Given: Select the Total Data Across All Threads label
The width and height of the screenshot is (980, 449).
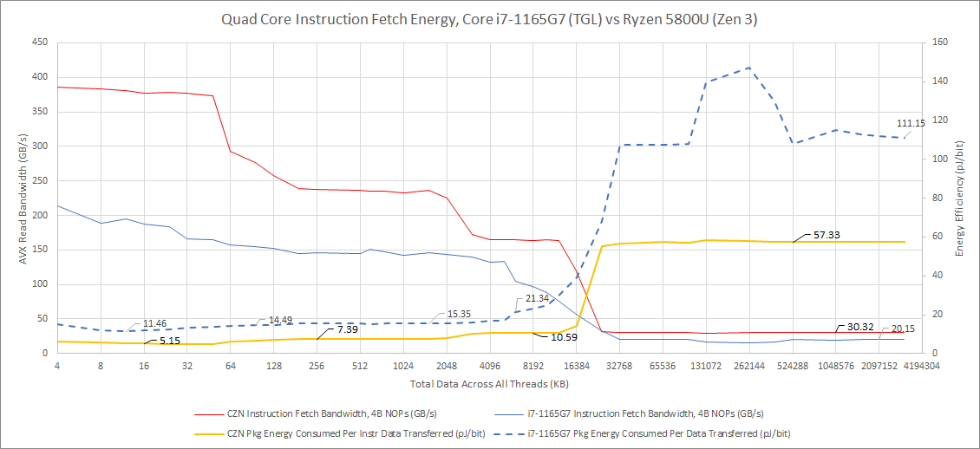Looking at the screenshot, I should coord(489,383).
